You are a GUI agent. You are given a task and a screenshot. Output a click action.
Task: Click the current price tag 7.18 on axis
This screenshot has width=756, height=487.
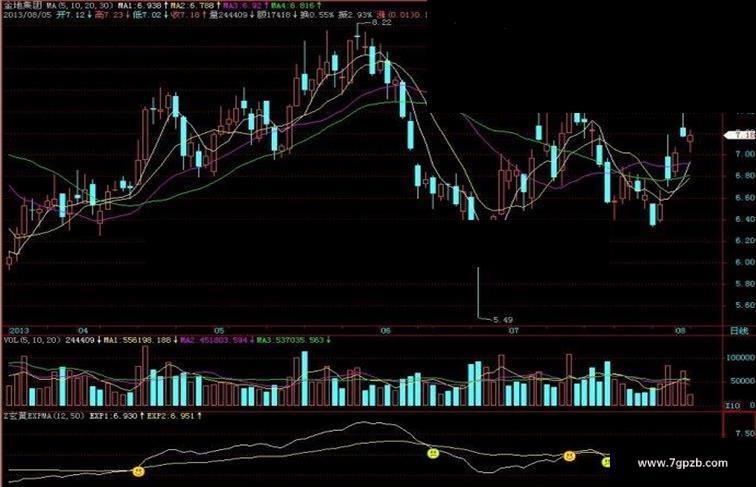click(742, 135)
